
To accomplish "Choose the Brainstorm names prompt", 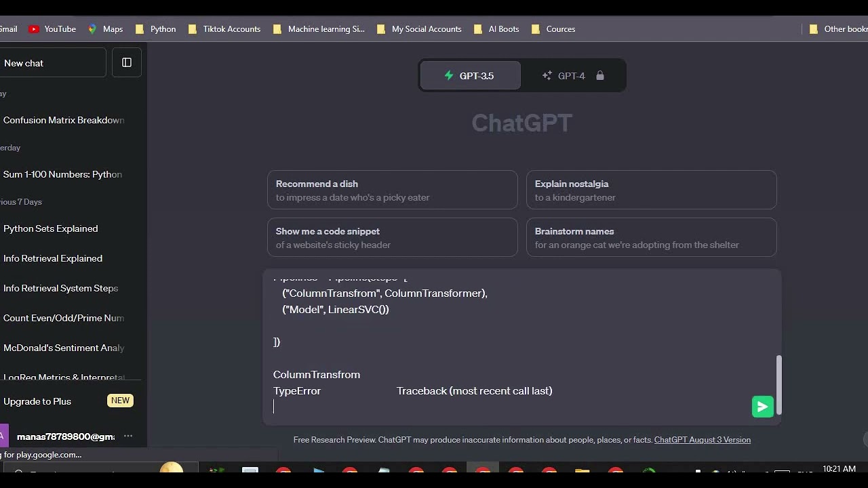I will [x=652, y=237].
